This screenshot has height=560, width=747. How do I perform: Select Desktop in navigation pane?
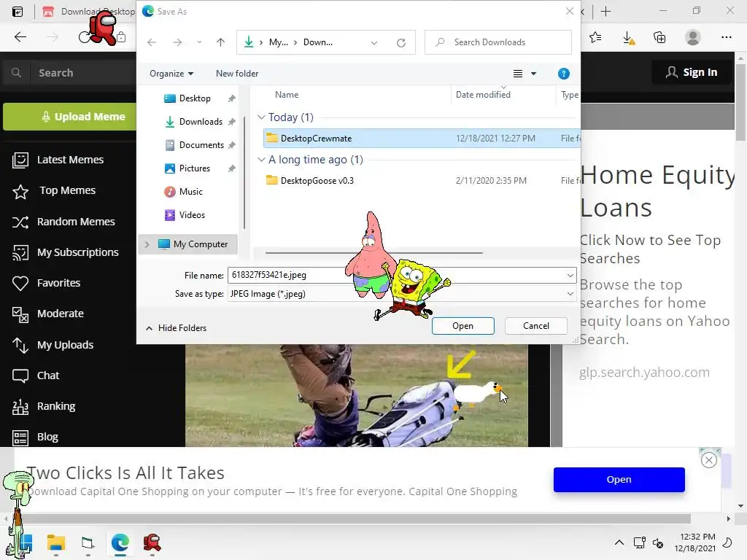[x=195, y=98]
